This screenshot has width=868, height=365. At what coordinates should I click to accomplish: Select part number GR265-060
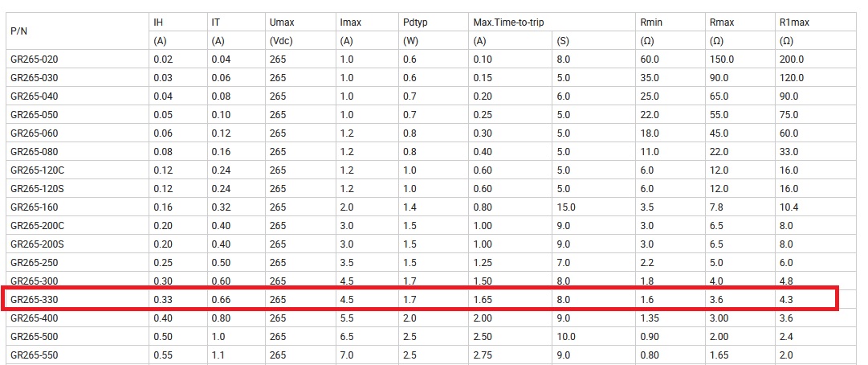[x=35, y=133]
